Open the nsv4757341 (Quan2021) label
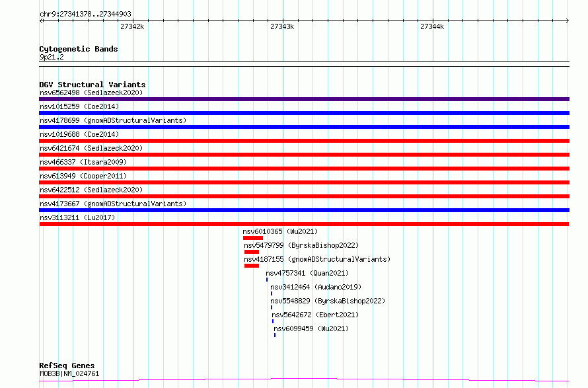Image resolution: width=588 pixels, height=388 pixels. [x=307, y=273]
